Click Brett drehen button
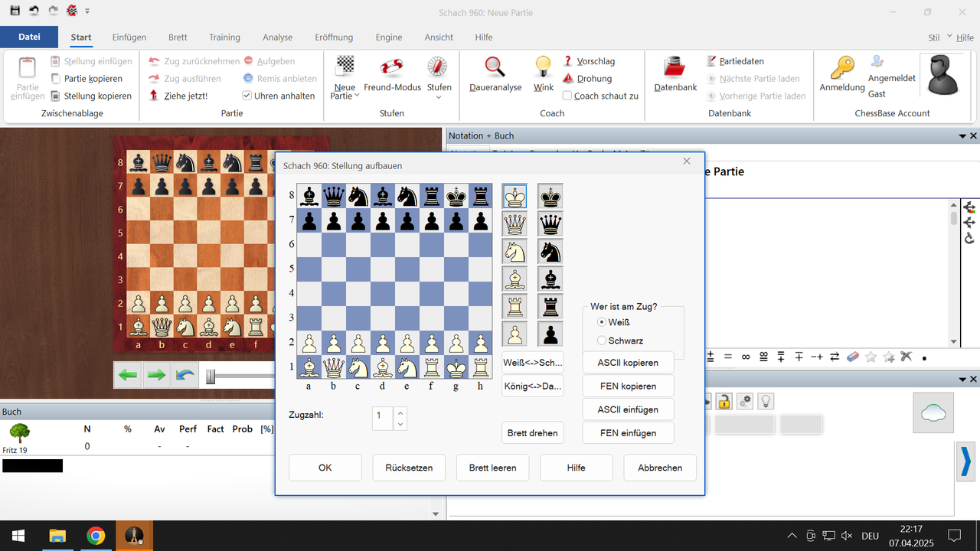This screenshot has width=980, height=551. [x=533, y=433]
